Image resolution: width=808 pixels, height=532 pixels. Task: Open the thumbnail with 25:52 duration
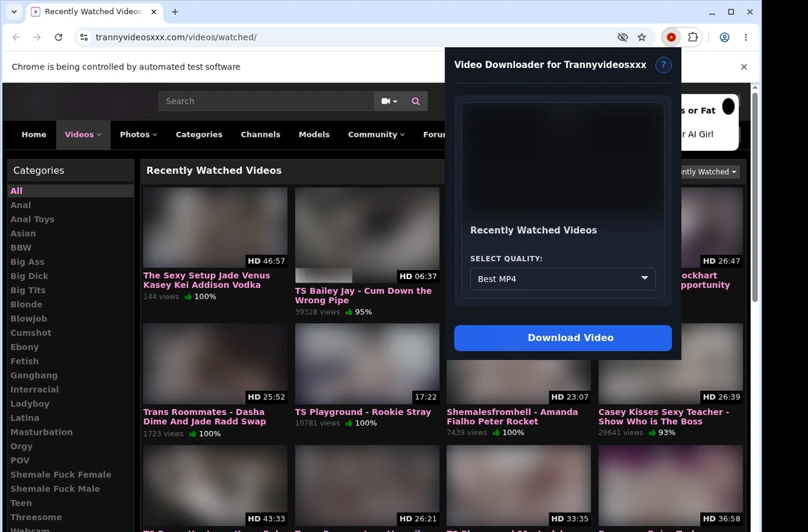pos(215,364)
